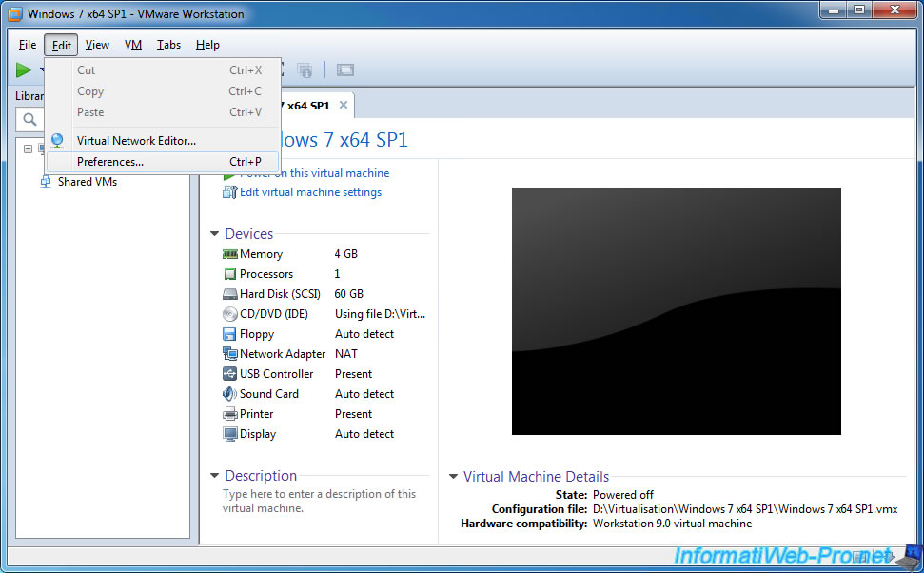Viewport: 924px width, 573px height.
Task: Click the Memory chip icon in Devices
Action: [x=230, y=254]
